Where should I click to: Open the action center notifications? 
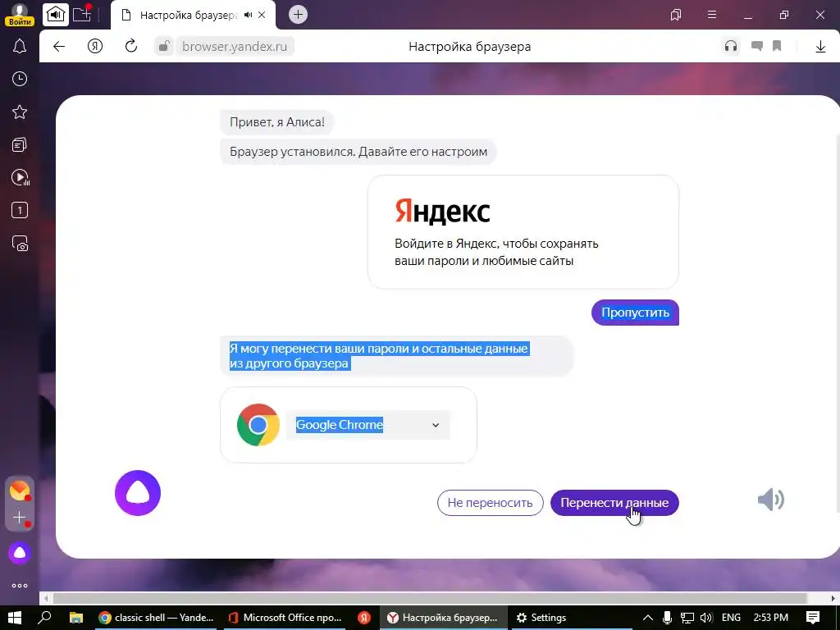click(x=813, y=618)
